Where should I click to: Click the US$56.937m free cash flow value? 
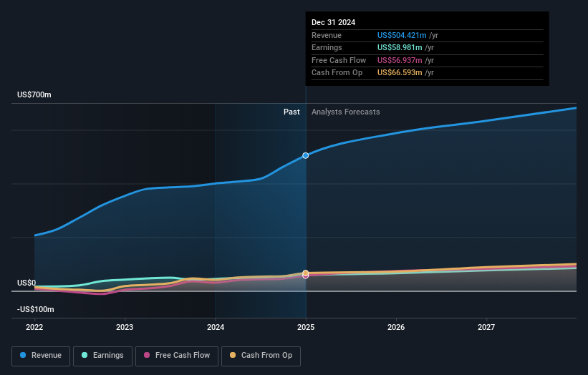point(400,60)
